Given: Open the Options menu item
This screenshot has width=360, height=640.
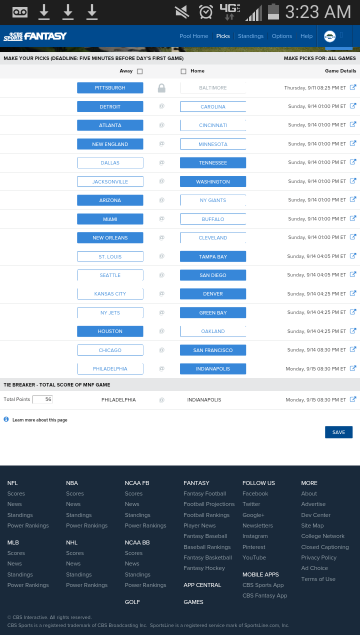Looking at the screenshot, I should pyautogui.click(x=282, y=36).
